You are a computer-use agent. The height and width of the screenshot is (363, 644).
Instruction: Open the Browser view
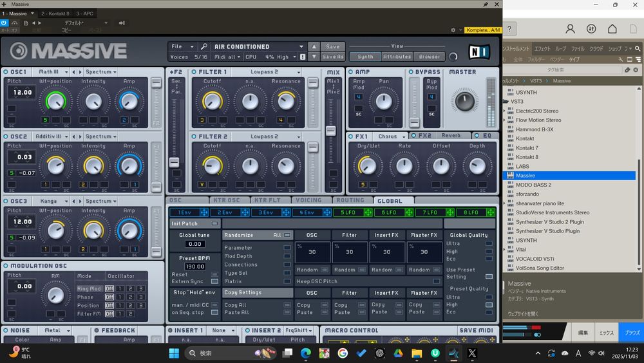430,57
